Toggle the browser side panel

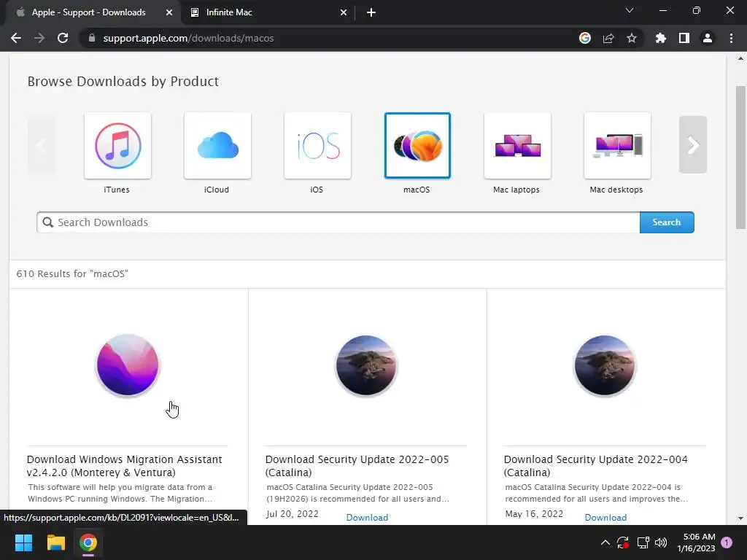(x=684, y=38)
